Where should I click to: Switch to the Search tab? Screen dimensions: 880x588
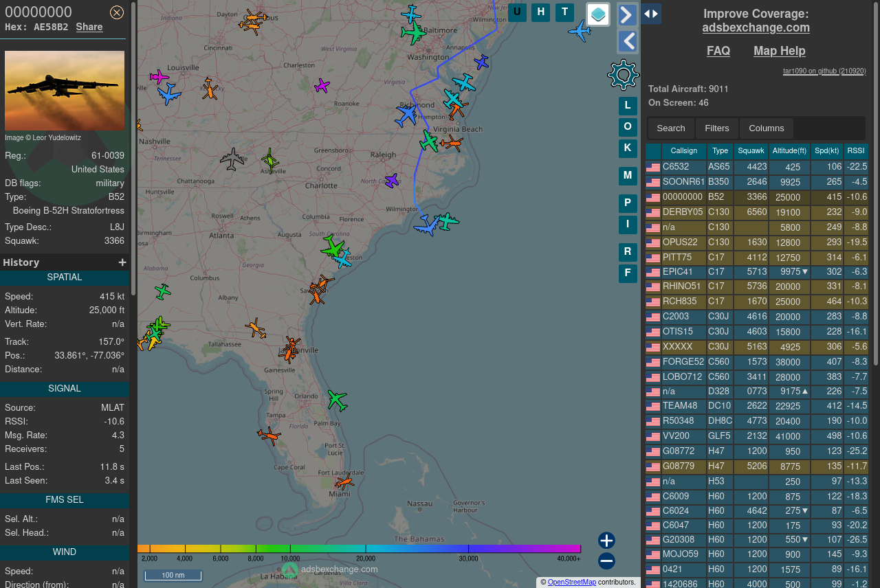(671, 128)
